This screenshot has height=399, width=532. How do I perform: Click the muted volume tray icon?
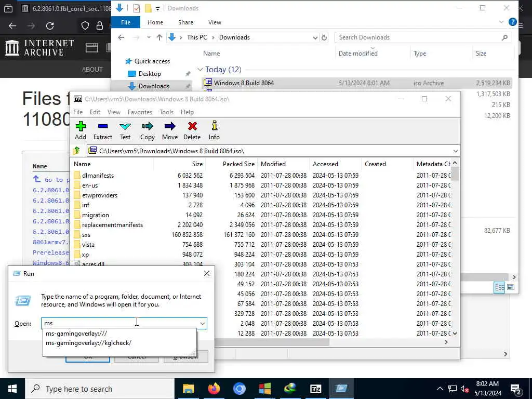coord(464,389)
